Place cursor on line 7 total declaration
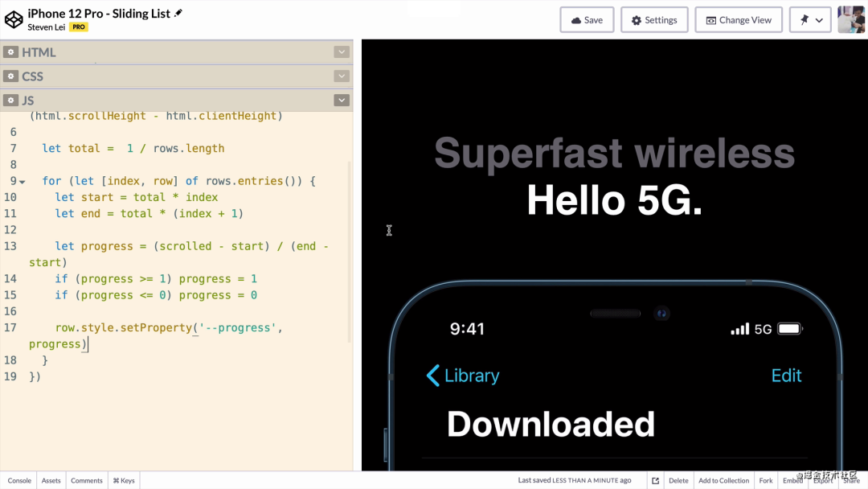 (x=133, y=149)
